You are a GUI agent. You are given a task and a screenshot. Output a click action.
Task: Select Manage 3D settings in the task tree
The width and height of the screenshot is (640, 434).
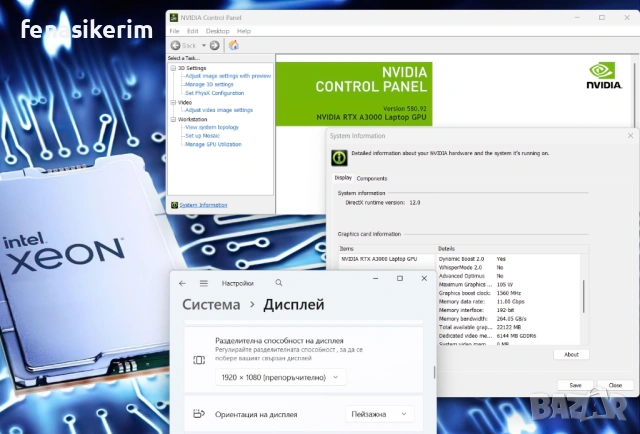(209, 84)
